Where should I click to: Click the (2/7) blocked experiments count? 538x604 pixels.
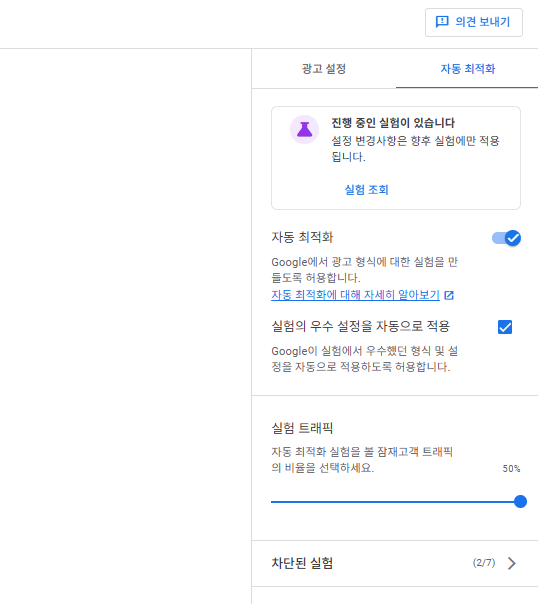pos(484,563)
